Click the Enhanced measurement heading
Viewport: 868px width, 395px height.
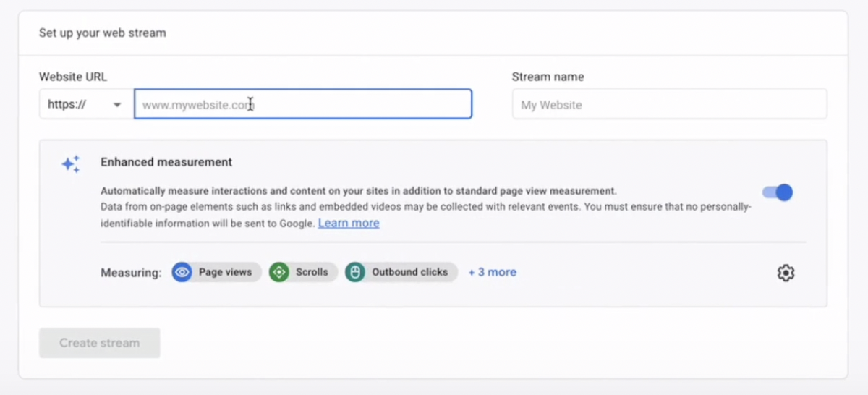166,162
